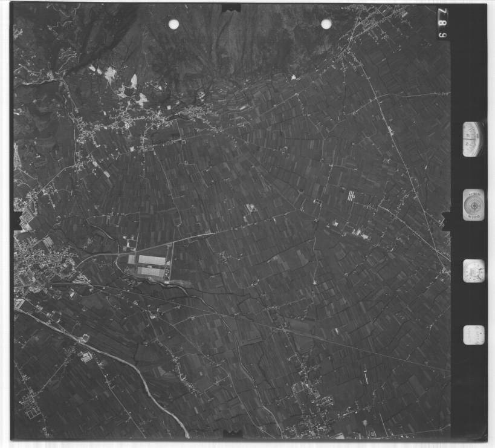Click the right punch hole at top
495x448 pixels.
[x=326, y=24]
